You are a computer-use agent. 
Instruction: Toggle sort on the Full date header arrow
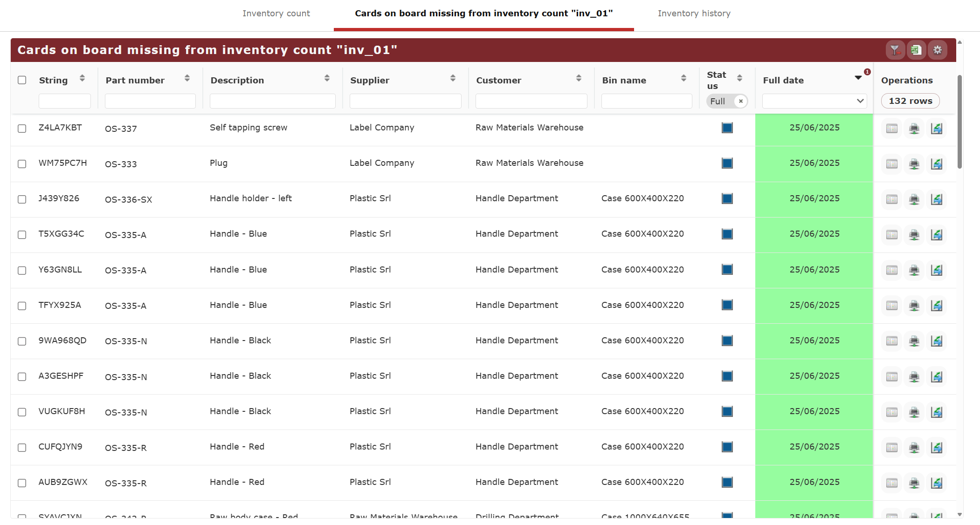858,78
